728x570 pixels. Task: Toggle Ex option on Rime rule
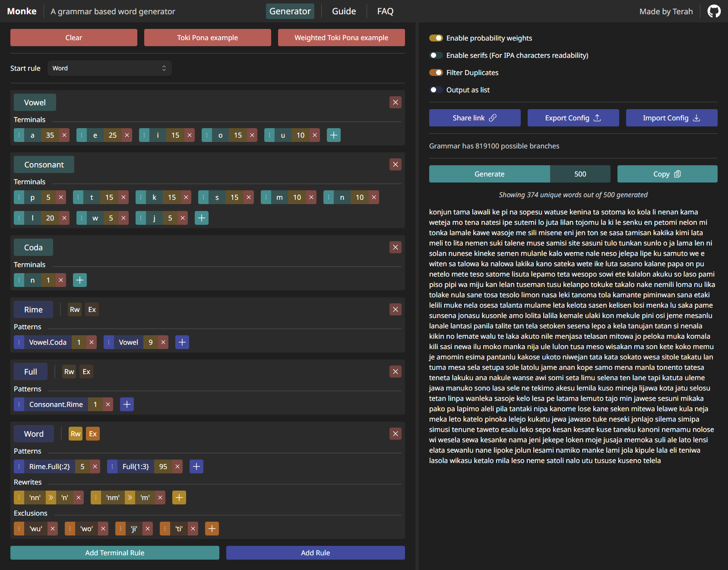point(92,309)
